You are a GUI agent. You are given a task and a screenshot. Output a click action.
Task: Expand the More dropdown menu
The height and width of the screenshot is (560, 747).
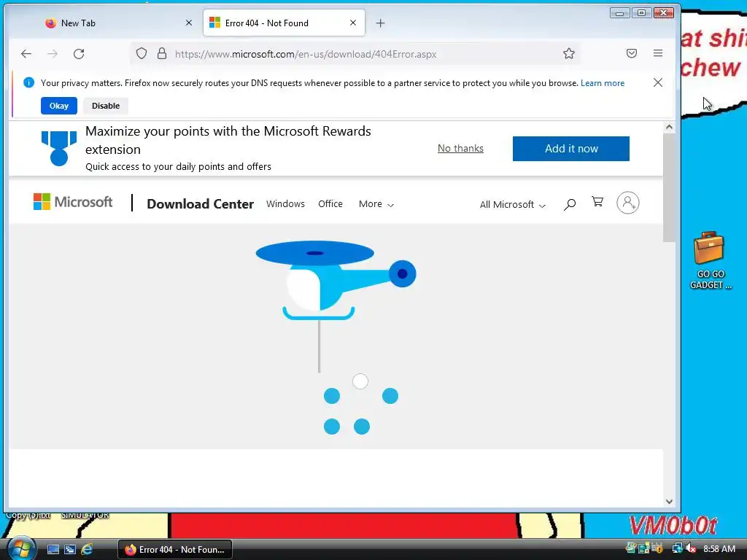376,204
